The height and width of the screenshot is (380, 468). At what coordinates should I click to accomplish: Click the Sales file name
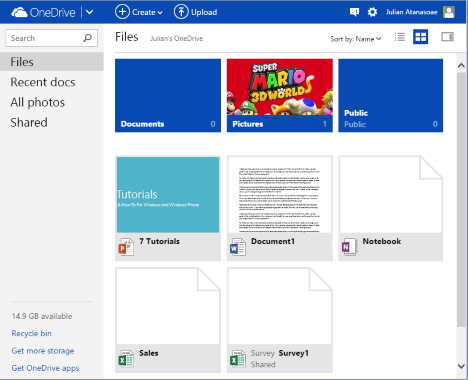[x=149, y=353]
